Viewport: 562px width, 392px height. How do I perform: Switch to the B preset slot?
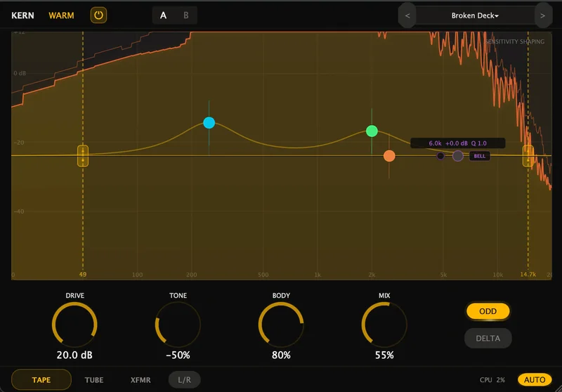(x=185, y=15)
